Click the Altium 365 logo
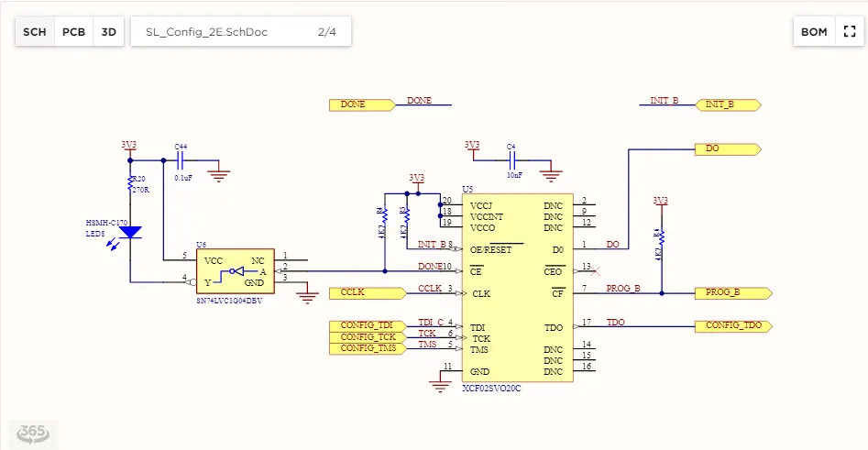The width and height of the screenshot is (868, 450). [x=33, y=434]
